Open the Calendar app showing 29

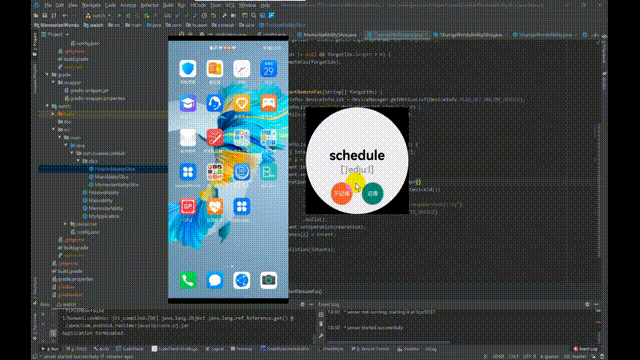tap(269, 69)
